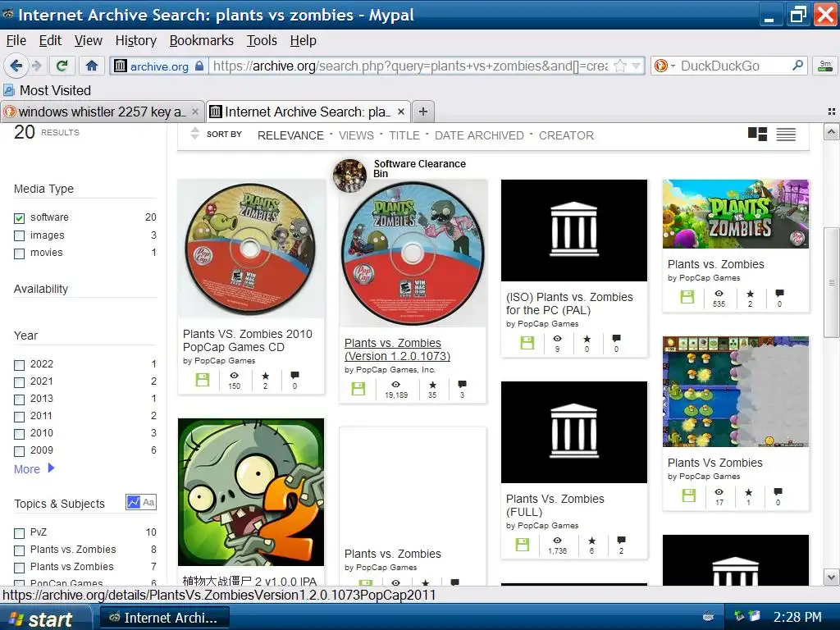Filter results by year 2013

pyautogui.click(x=20, y=399)
